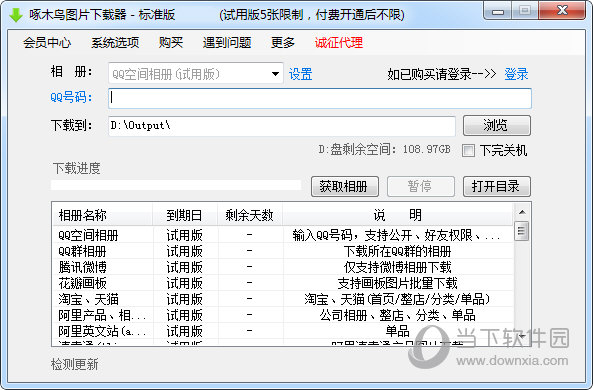Click the 检测更新 link
The width and height of the screenshot is (593, 390).
click(x=75, y=364)
